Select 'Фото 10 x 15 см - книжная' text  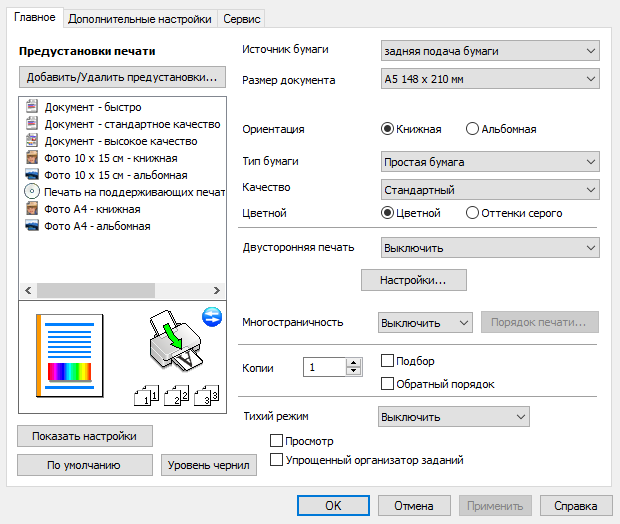tap(111, 158)
